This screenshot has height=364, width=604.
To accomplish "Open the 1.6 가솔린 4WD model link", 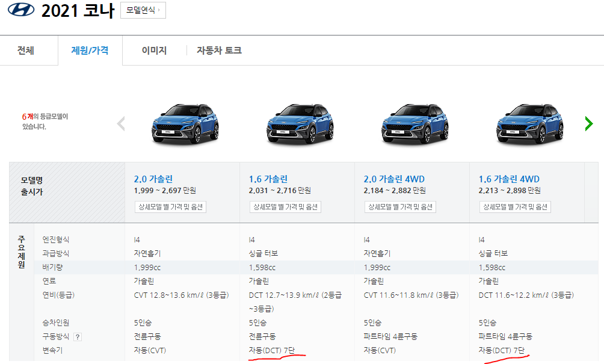I will click(x=509, y=179).
